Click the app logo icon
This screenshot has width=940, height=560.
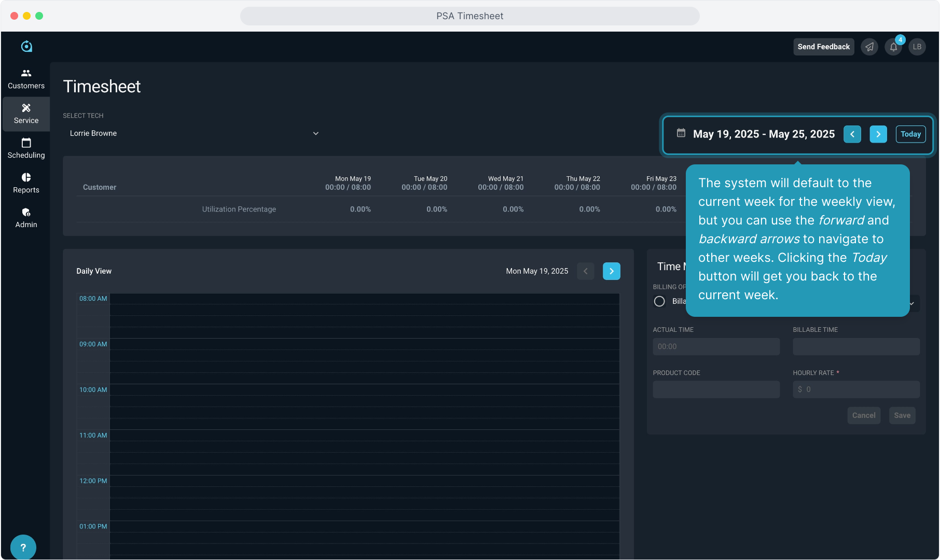click(x=26, y=47)
